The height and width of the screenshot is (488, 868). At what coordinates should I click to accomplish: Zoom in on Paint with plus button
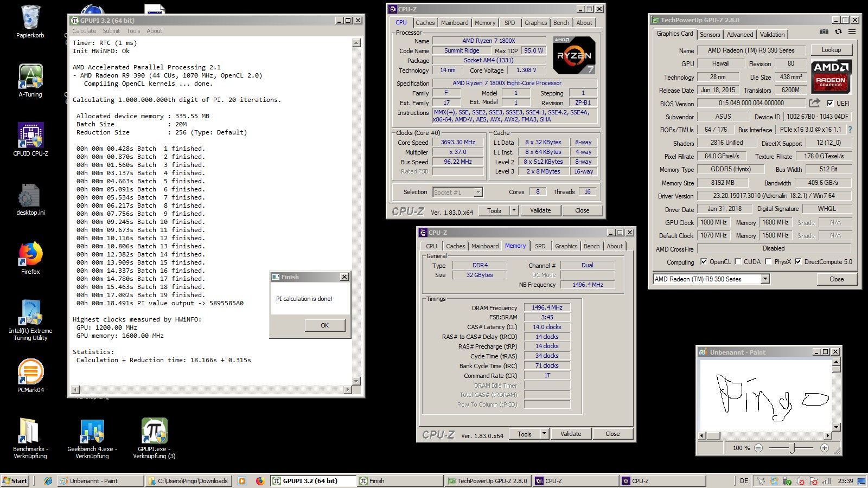pyautogui.click(x=825, y=448)
